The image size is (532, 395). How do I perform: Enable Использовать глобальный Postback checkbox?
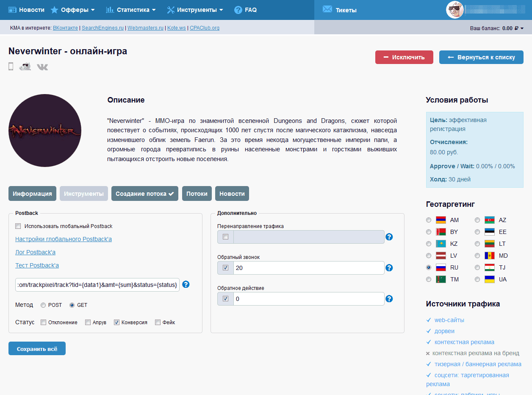click(18, 226)
